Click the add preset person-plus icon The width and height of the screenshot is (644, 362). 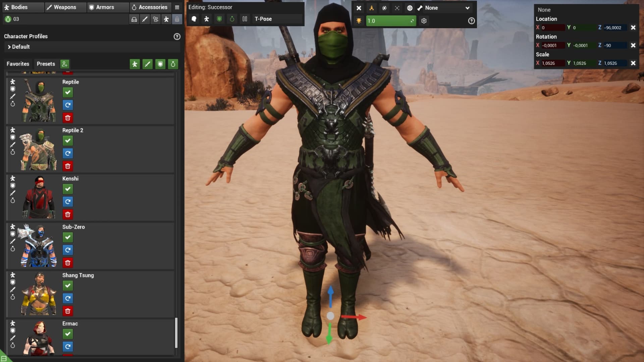tap(64, 64)
